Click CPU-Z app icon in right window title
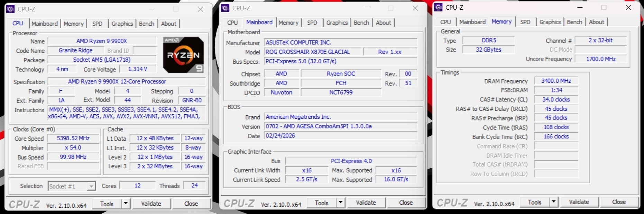The height and width of the screenshot is (214, 644). [439, 7]
